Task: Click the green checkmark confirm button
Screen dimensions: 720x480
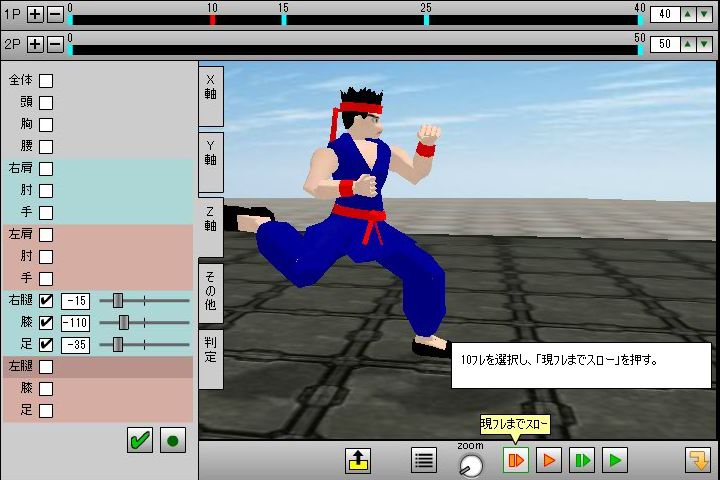Action: click(x=140, y=440)
